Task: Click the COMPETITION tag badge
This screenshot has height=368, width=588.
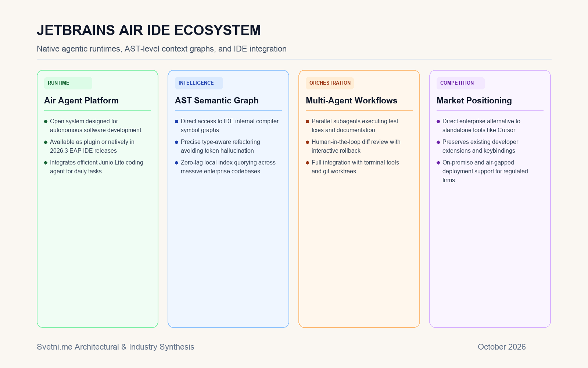Action: point(460,83)
